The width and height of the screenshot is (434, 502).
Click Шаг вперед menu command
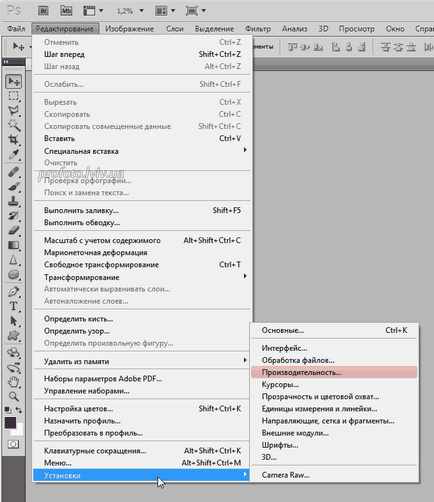coord(142,54)
